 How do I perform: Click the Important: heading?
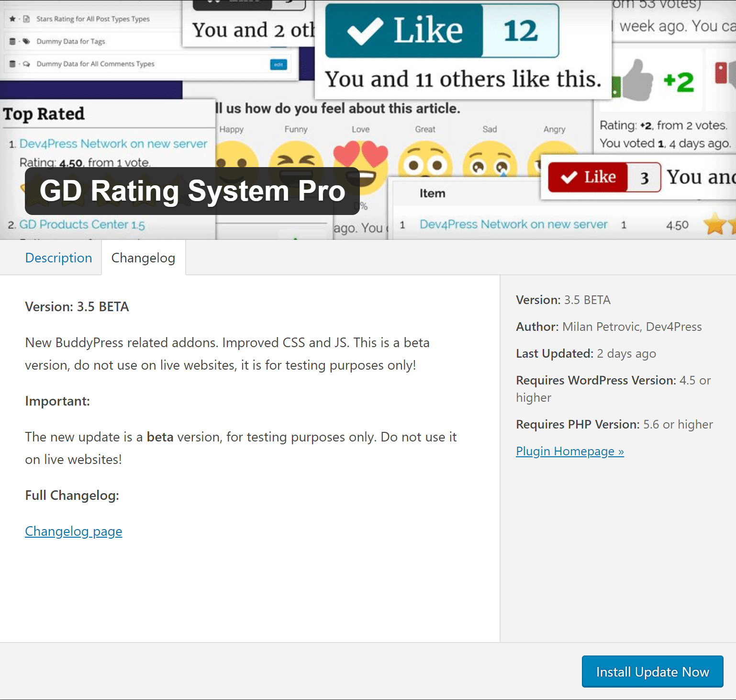point(57,401)
